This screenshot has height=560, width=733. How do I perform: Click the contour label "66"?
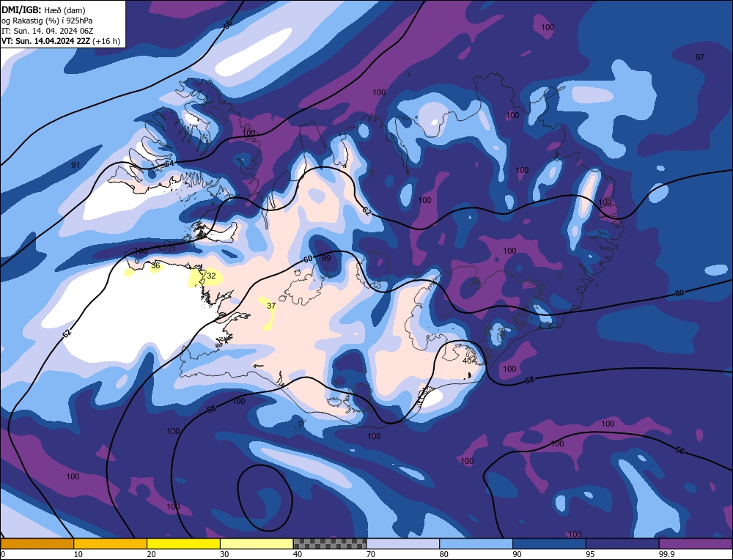[228, 25]
